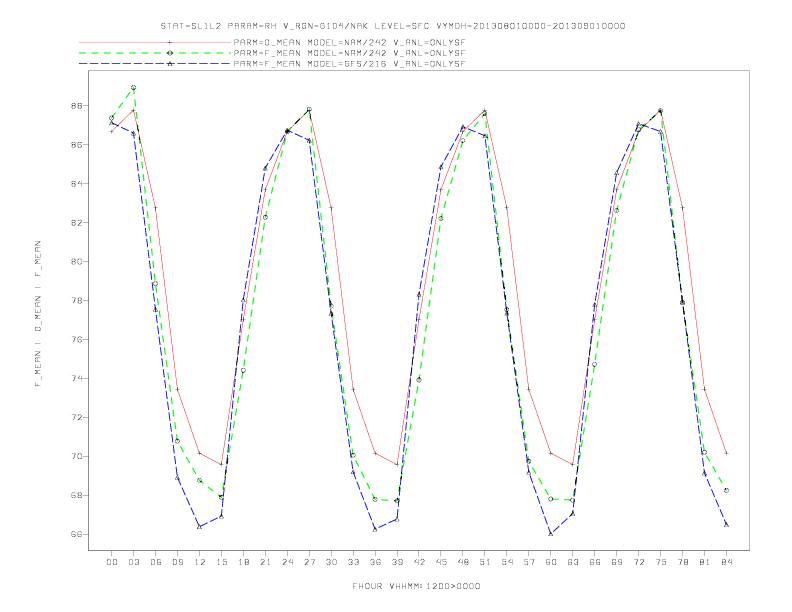This screenshot has width=792, height=612.
Task: Click x-axis tick label 69
Action: (x=617, y=562)
